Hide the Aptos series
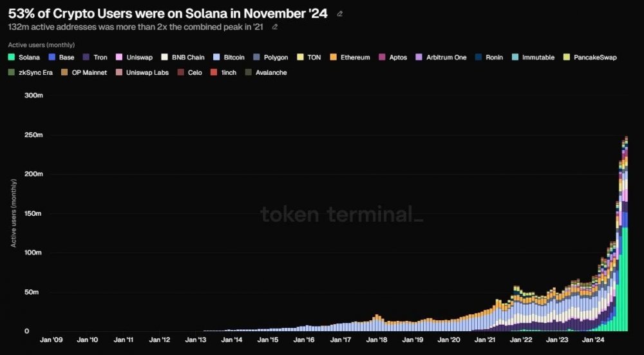Viewport: 644px width, 355px height. [x=393, y=57]
